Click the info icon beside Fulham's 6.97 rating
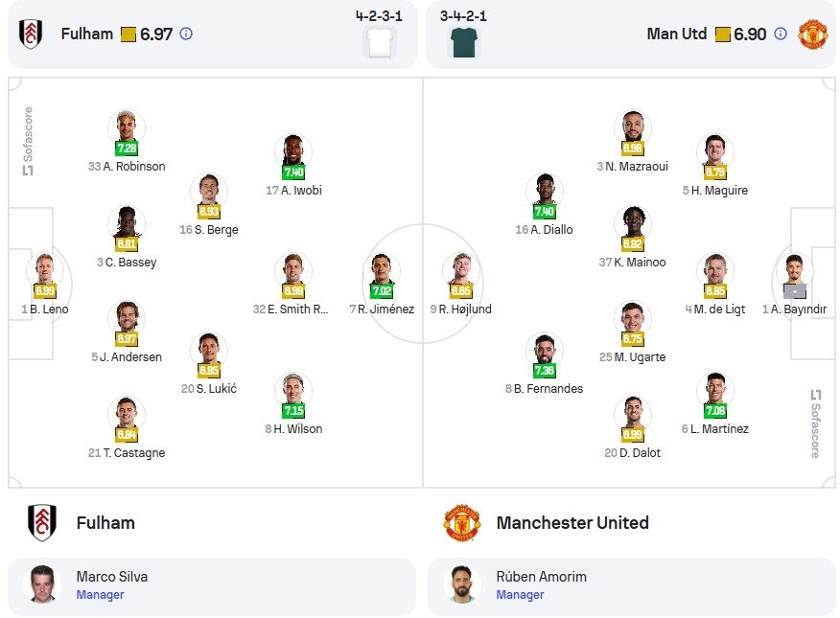This screenshot has height=618, width=840. [x=186, y=34]
